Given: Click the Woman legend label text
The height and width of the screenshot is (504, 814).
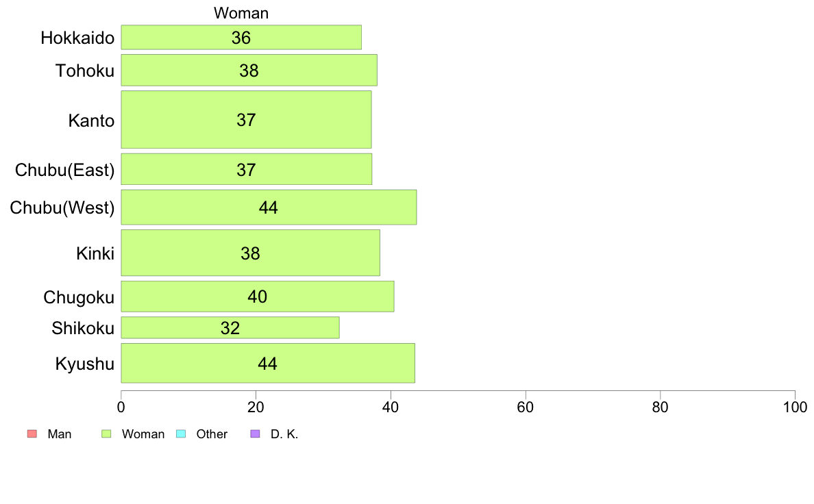Looking at the screenshot, I should tap(143, 434).
